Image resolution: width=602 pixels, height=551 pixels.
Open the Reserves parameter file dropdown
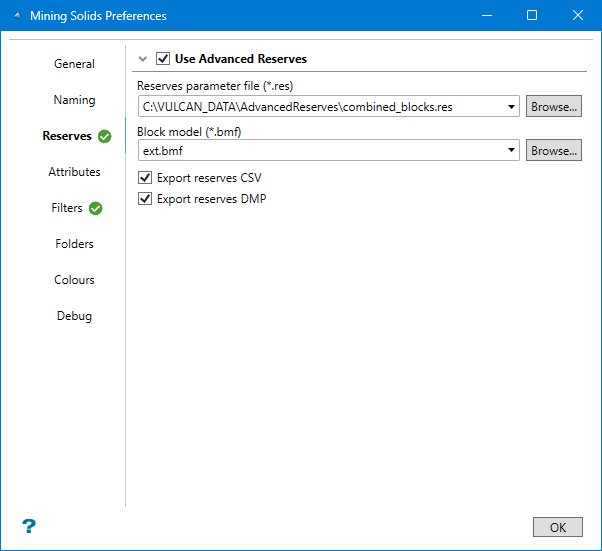pos(512,107)
